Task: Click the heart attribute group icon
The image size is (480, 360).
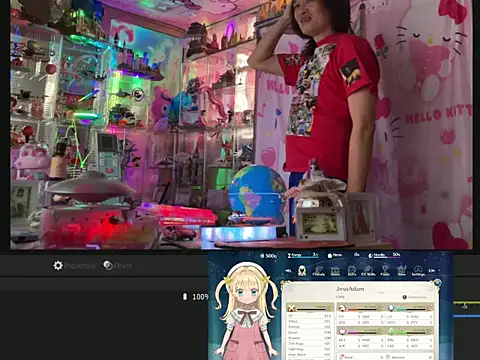Action: [x=342, y=331]
